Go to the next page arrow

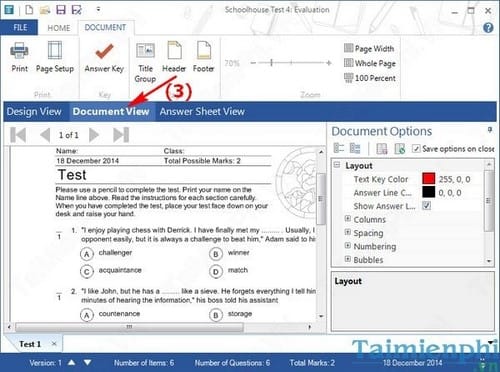point(94,135)
